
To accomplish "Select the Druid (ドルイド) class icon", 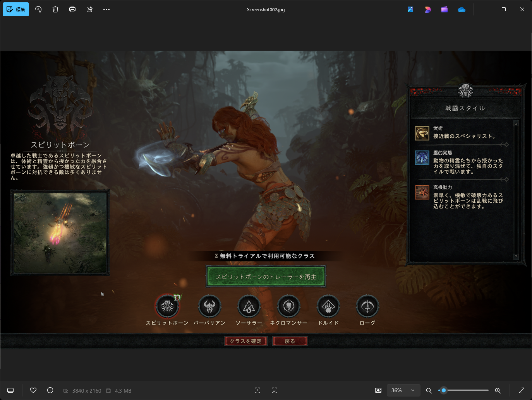I will (328, 306).
